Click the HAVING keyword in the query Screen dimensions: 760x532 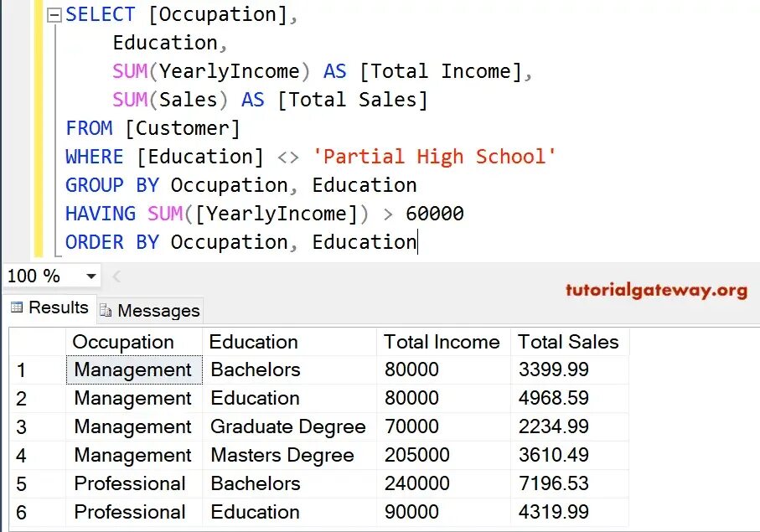[101, 214]
